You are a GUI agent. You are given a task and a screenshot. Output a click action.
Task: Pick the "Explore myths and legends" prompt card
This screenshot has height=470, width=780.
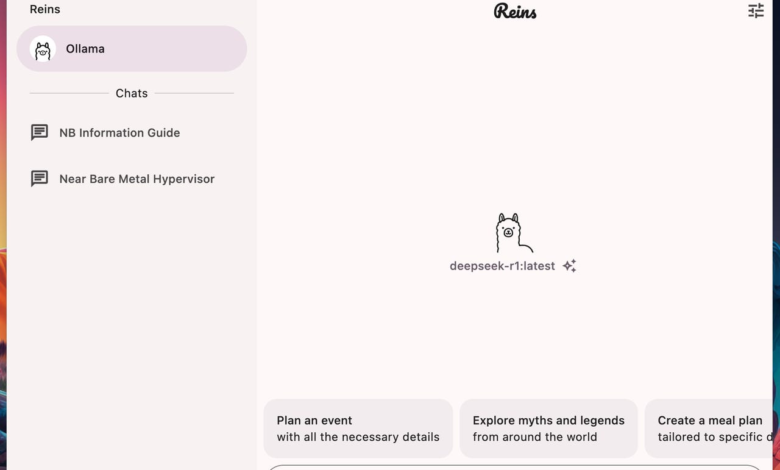pyautogui.click(x=548, y=420)
